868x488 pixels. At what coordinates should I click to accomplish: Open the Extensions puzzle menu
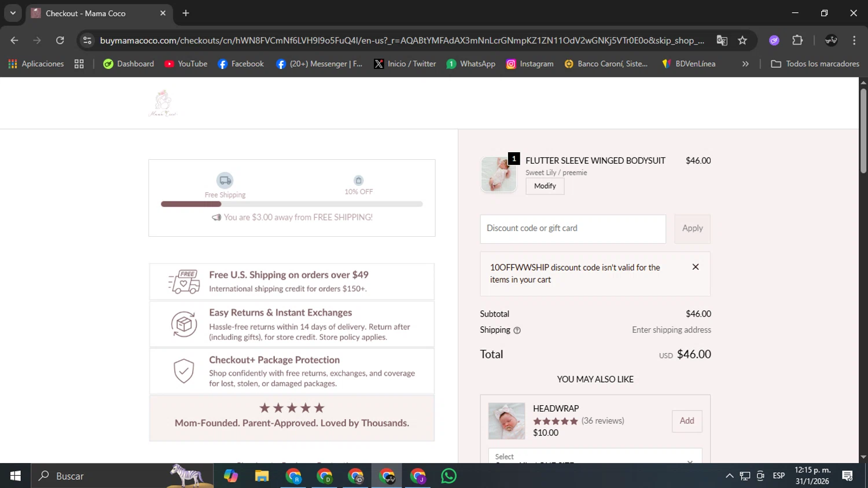tap(797, 40)
